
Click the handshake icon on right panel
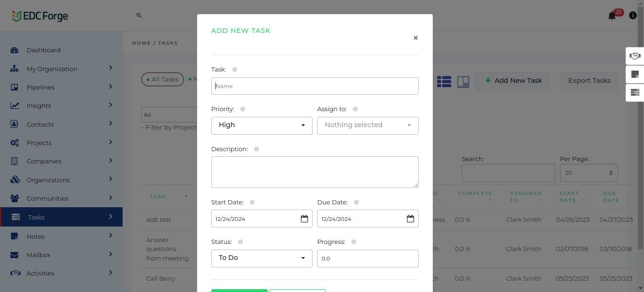pos(635,56)
